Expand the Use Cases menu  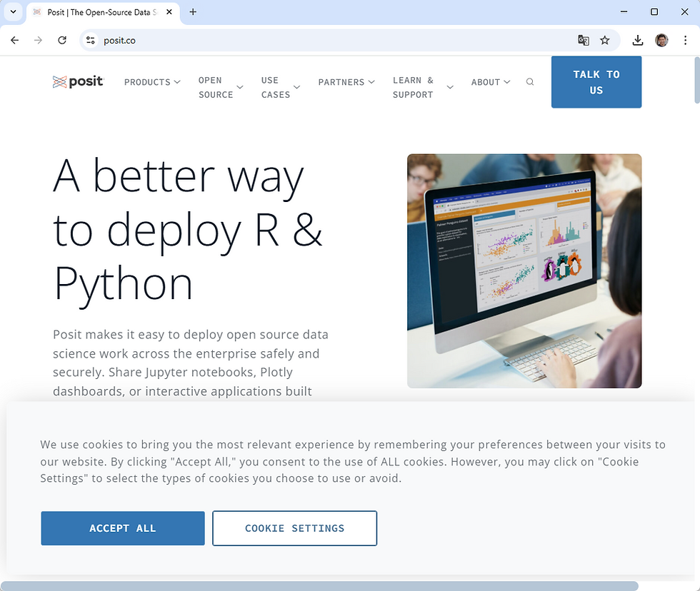[x=280, y=87]
